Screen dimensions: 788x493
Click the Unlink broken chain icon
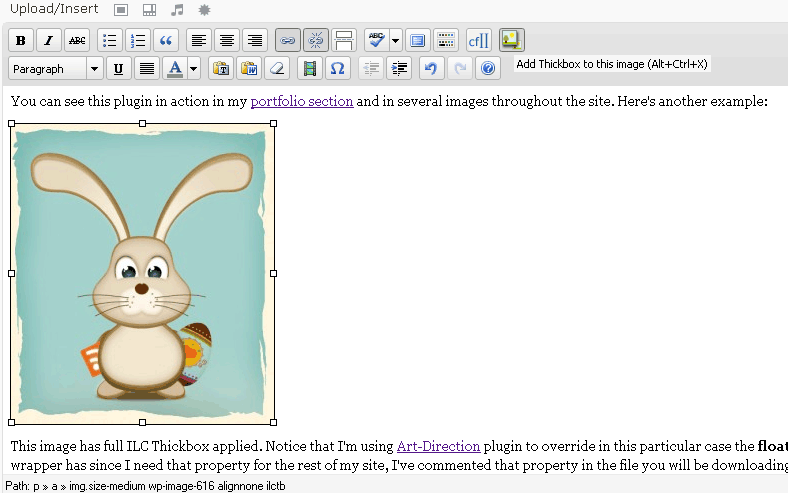point(316,40)
